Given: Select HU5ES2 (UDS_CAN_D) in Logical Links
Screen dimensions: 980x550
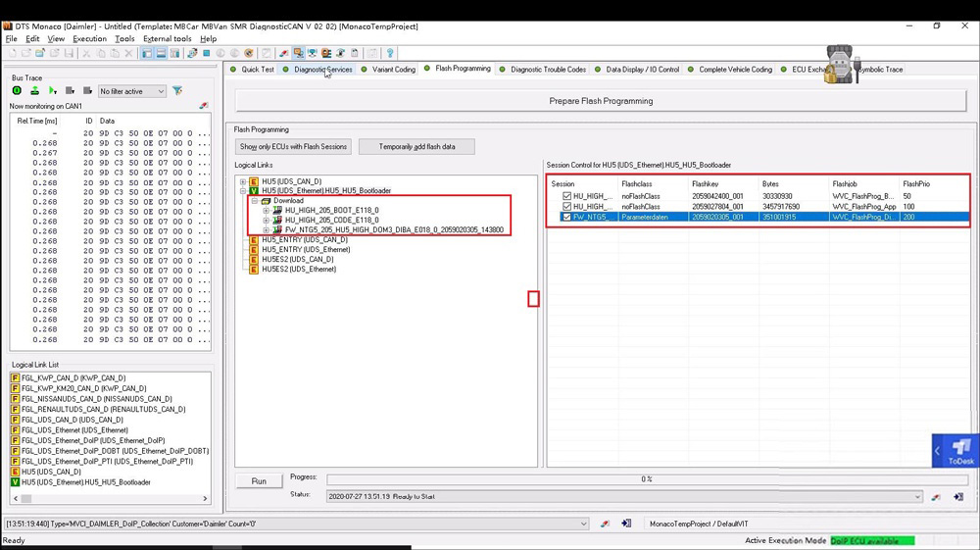Looking at the screenshot, I should [298, 260].
